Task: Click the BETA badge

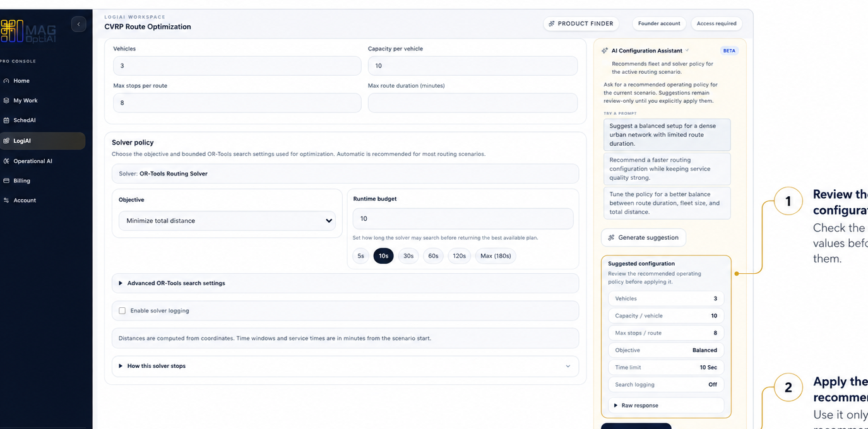Action: pos(729,50)
